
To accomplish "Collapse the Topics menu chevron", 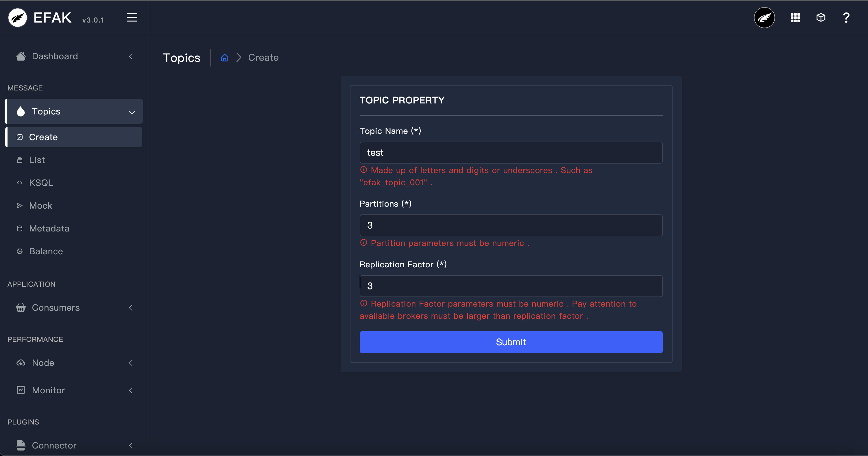I will (132, 112).
